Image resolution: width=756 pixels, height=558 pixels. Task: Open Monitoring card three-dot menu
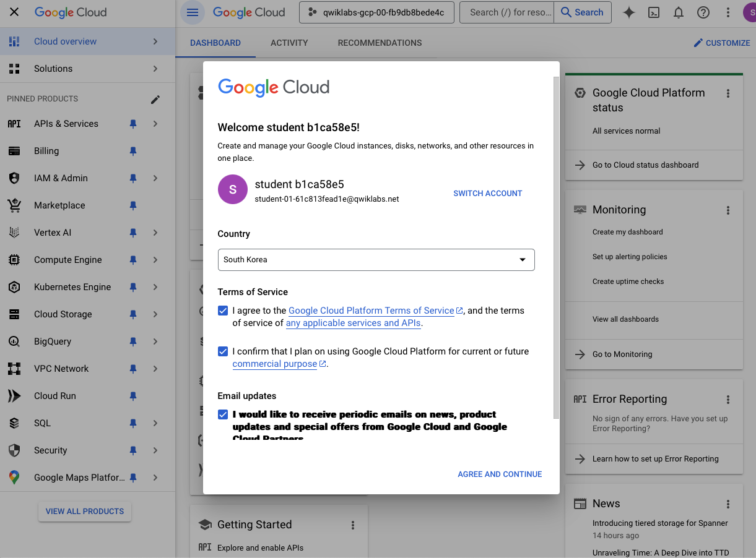[x=728, y=210]
